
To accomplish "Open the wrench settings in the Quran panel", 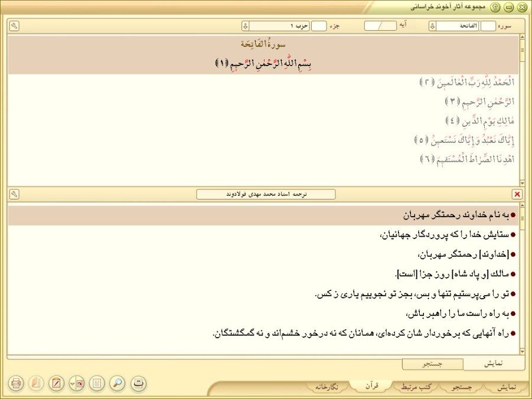I will (14, 26).
